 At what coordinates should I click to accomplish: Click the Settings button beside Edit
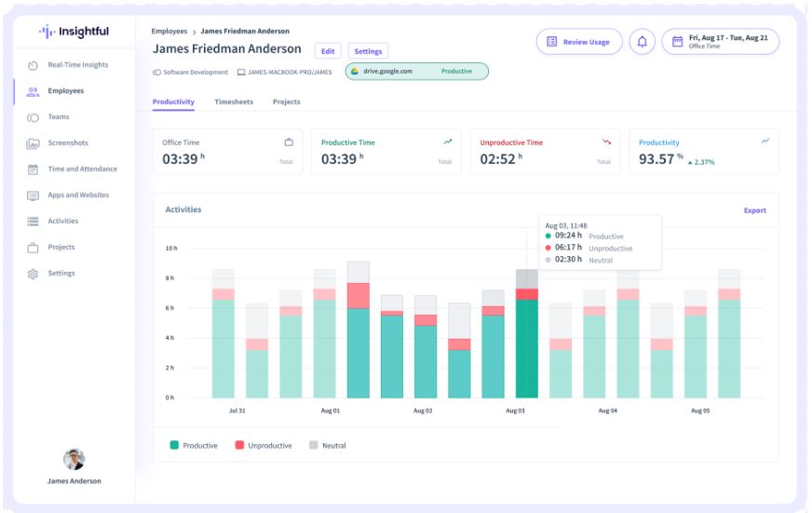pyautogui.click(x=368, y=51)
